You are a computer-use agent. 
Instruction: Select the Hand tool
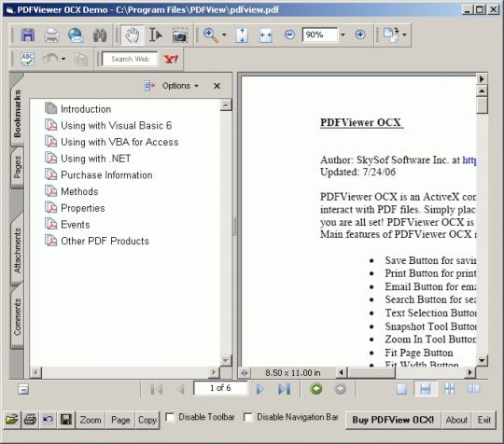click(x=133, y=35)
